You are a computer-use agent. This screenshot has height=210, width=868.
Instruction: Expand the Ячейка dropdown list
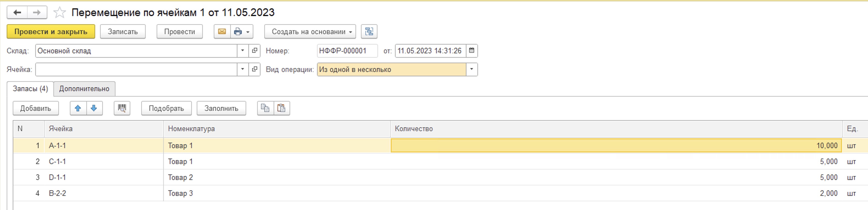[x=243, y=69]
